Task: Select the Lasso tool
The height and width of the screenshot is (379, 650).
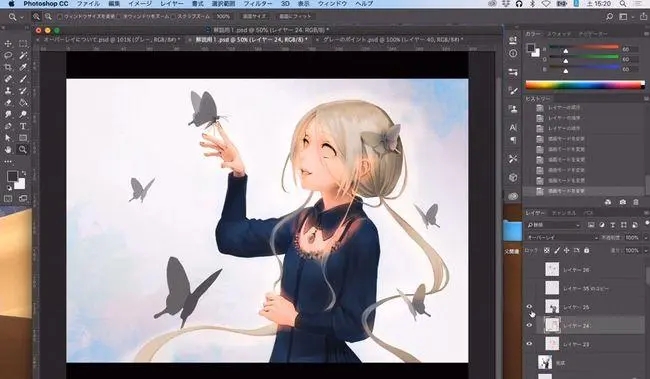Action: click(8, 55)
